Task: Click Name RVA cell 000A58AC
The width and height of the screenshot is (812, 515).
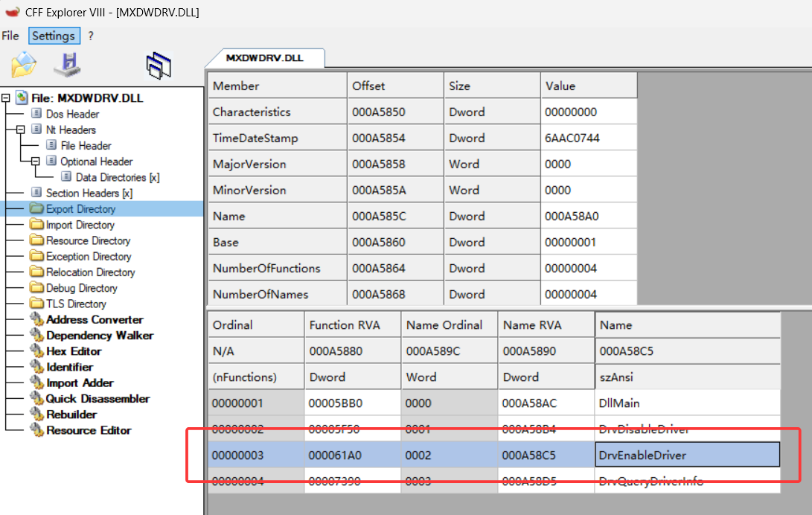Action: 547,403
